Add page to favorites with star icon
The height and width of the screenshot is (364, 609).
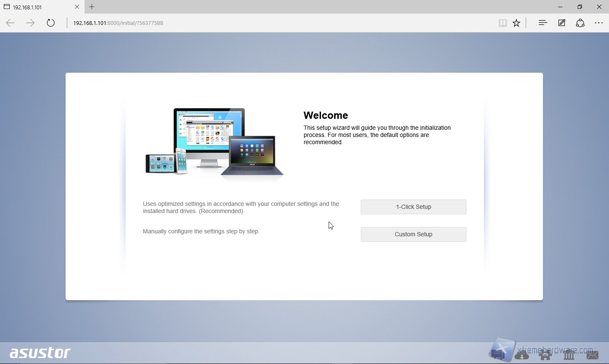tap(516, 23)
